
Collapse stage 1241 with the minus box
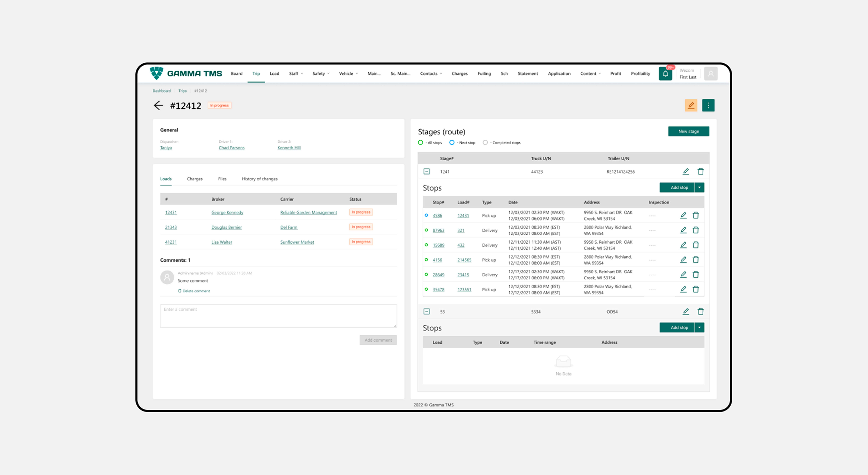(426, 171)
